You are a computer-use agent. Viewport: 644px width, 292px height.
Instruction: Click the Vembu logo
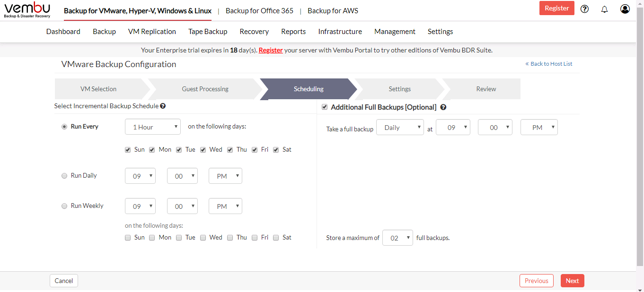27,10
